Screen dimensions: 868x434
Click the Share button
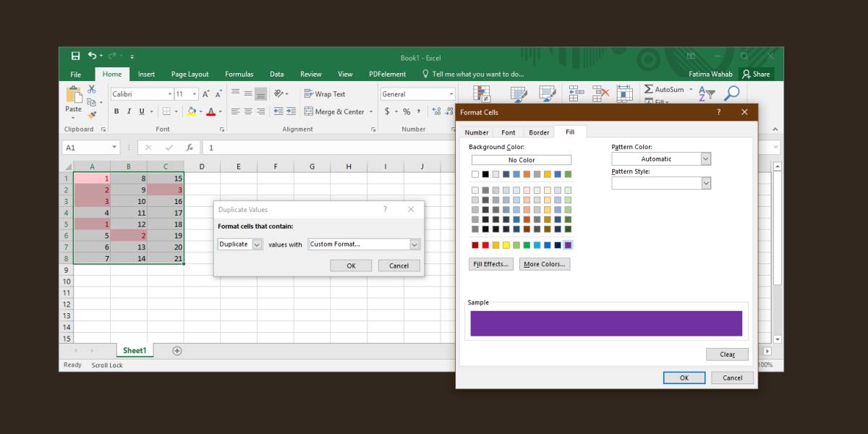point(756,74)
